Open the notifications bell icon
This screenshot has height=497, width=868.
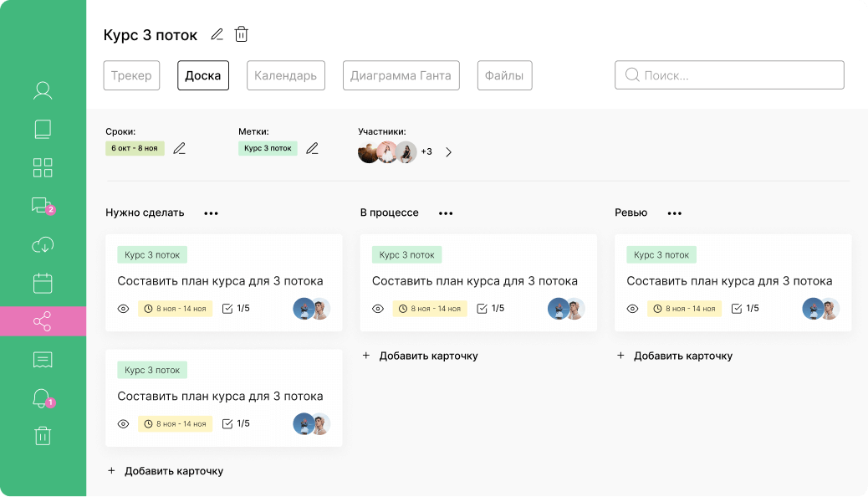point(43,398)
